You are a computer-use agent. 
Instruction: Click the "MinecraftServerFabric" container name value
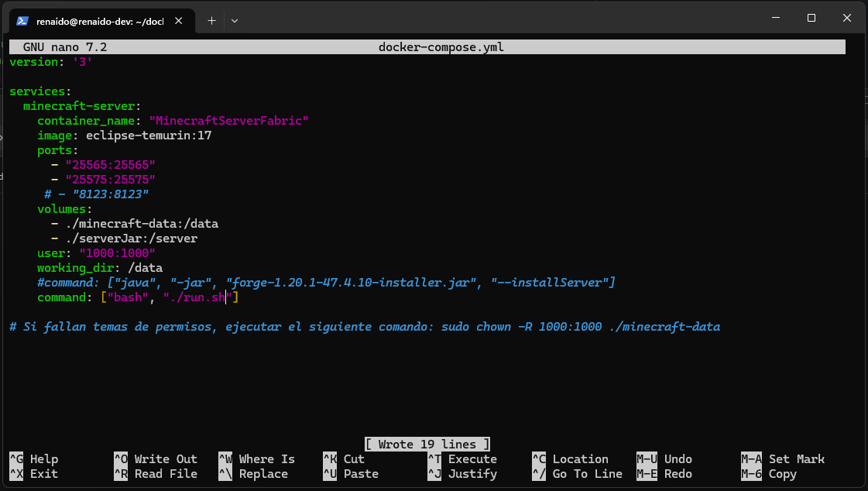pos(228,121)
